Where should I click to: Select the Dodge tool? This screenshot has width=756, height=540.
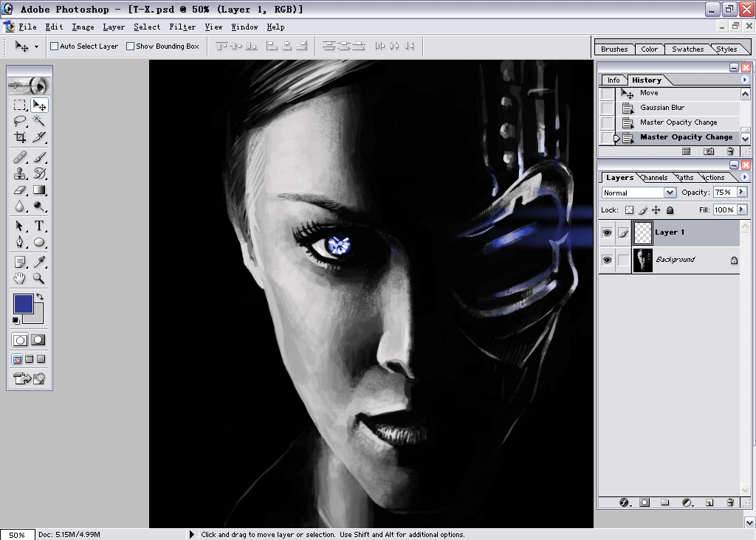point(39,206)
